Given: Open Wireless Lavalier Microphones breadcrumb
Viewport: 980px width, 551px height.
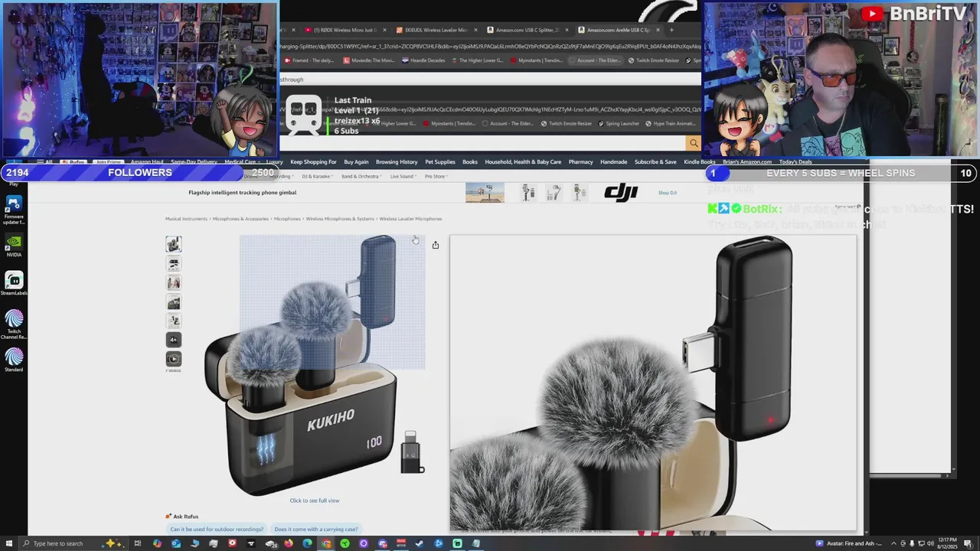Looking at the screenshot, I should 410,219.
